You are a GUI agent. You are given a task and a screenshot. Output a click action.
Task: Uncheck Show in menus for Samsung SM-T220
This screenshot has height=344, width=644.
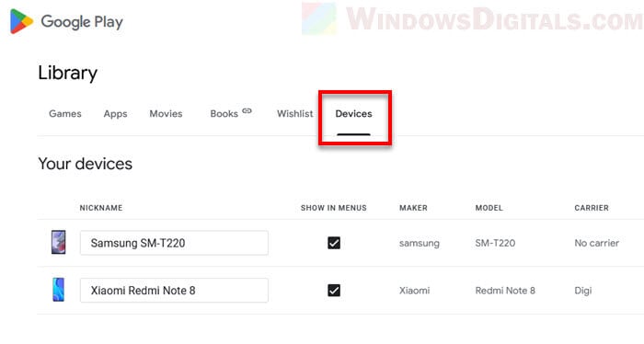coord(334,243)
